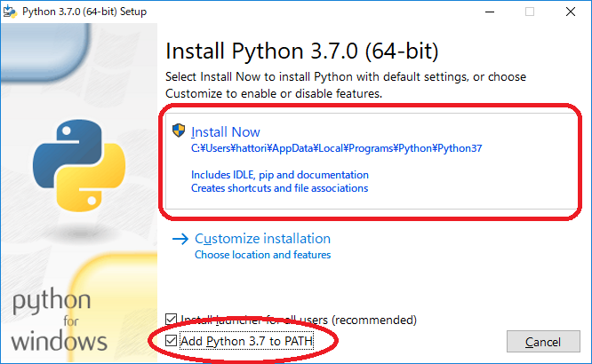Click Includes IDLE, pip and documentation text

point(280,175)
